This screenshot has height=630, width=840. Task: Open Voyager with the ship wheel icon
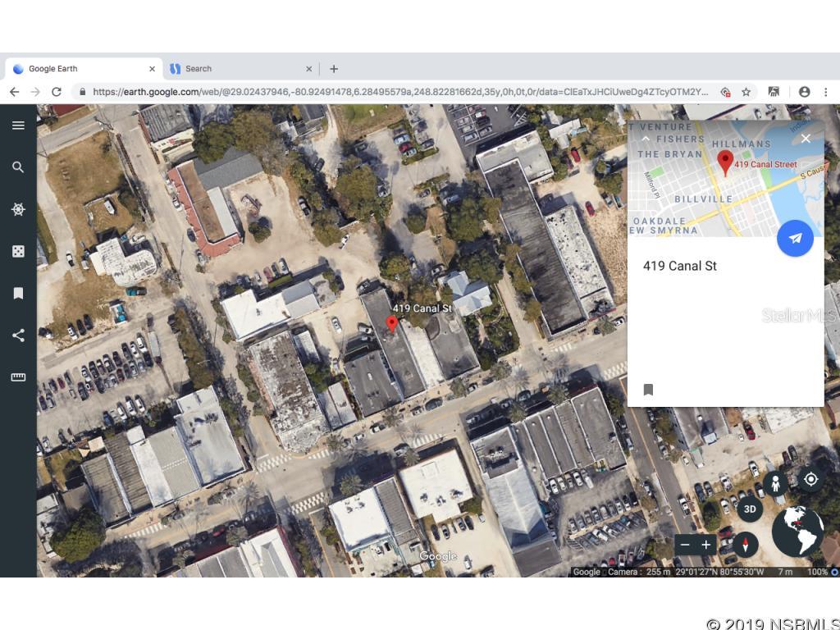18,209
